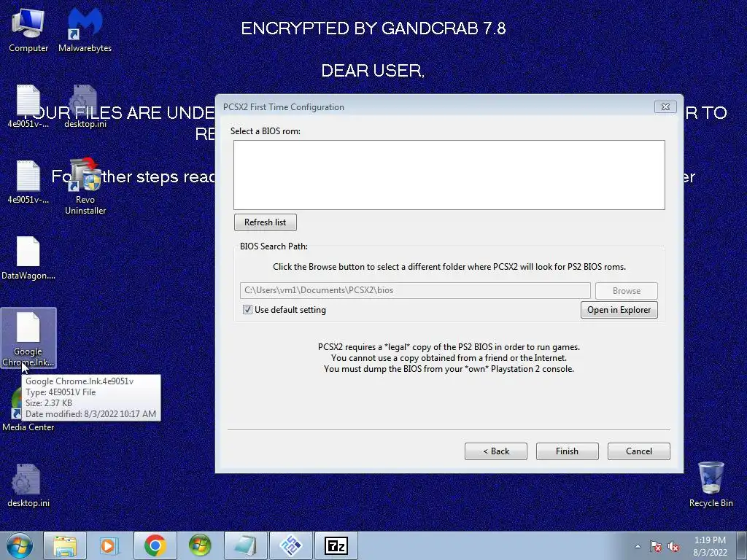This screenshot has height=560, width=747.
Task: Open the Malwarebytes desktop shortcut
Action: [x=85, y=29]
